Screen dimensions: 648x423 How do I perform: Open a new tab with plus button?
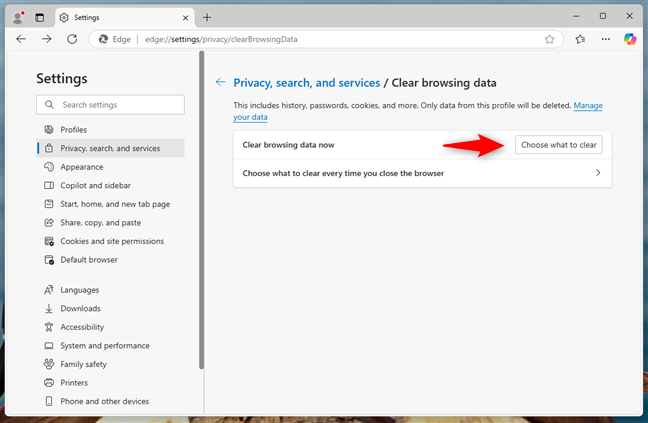207,17
